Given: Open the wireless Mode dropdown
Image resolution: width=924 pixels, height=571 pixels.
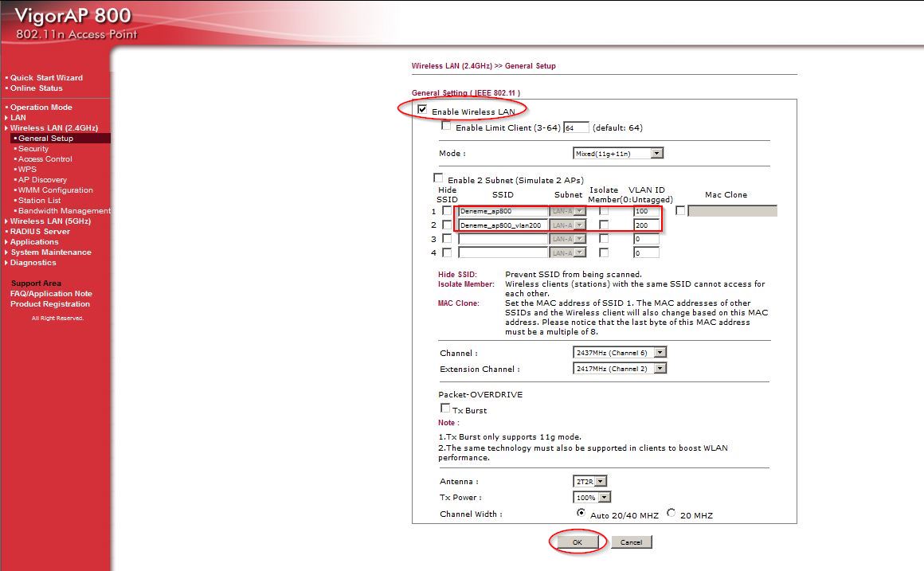Looking at the screenshot, I should [x=618, y=153].
